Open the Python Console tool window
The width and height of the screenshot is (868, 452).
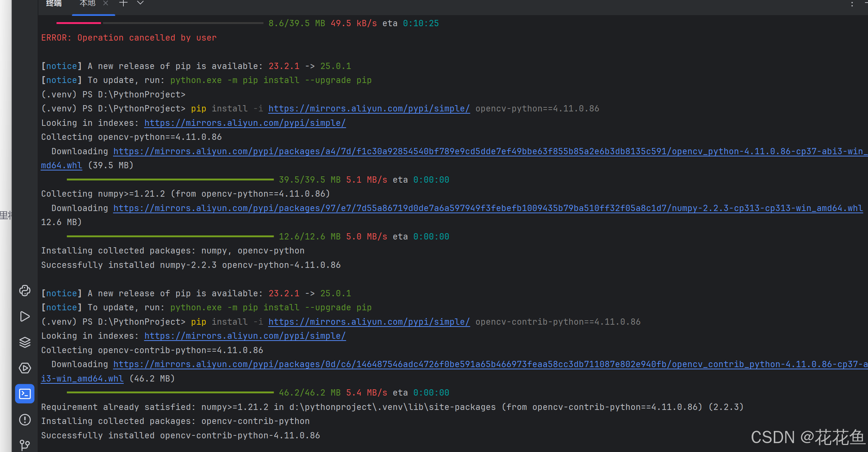pyautogui.click(x=25, y=291)
